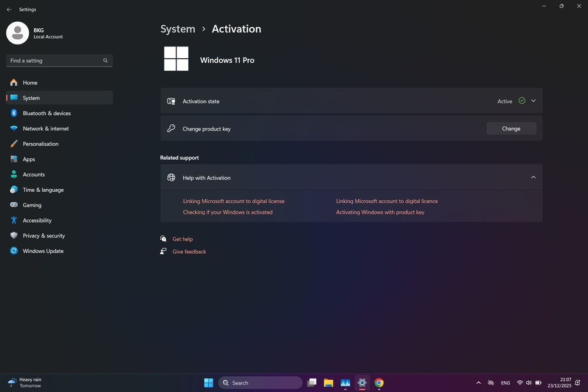Click the Wi-Fi icon in system tray
The image size is (588, 392).
click(520, 383)
